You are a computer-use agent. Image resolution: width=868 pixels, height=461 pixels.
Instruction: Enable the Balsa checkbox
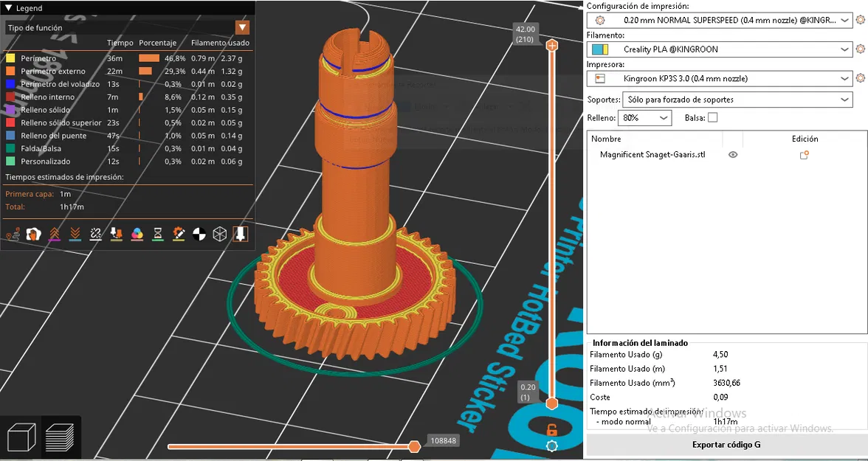pyautogui.click(x=712, y=117)
